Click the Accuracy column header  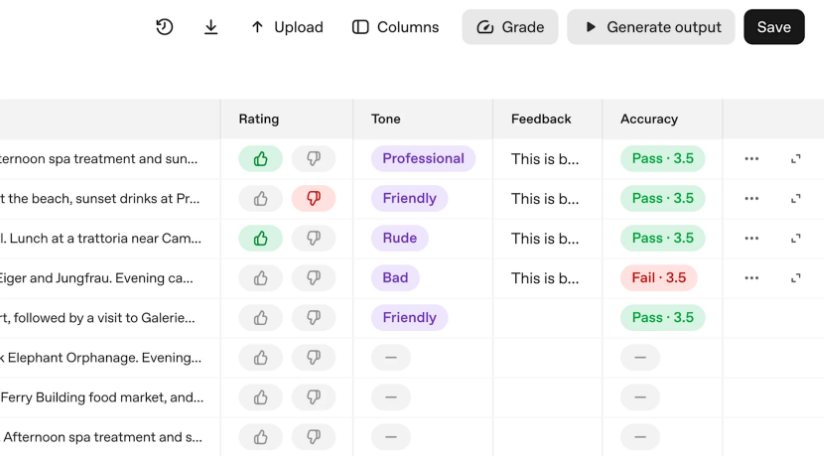coord(649,119)
